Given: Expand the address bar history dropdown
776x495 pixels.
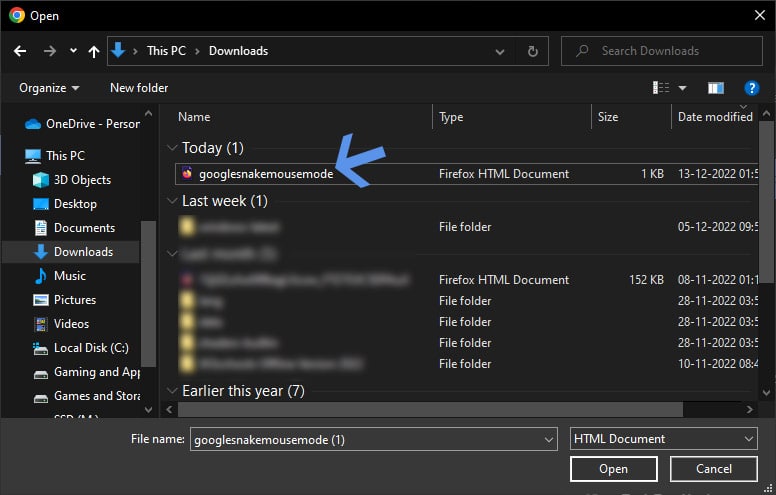Looking at the screenshot, I should [x=500, y=51].
